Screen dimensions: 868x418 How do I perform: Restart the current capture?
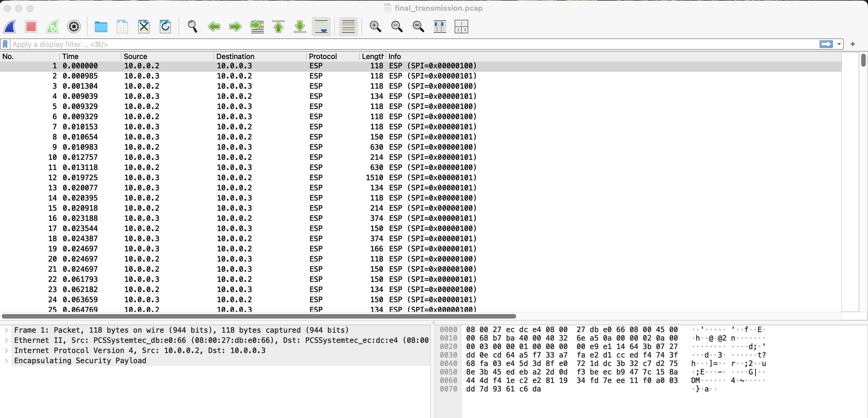coord(52,27)
